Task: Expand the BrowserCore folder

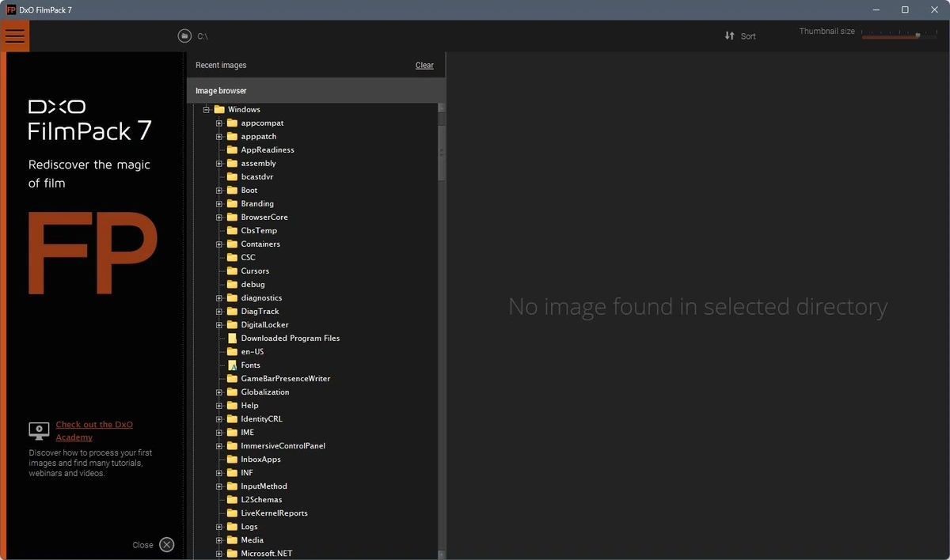Action: pyautogui.click(x=219, y=218)
